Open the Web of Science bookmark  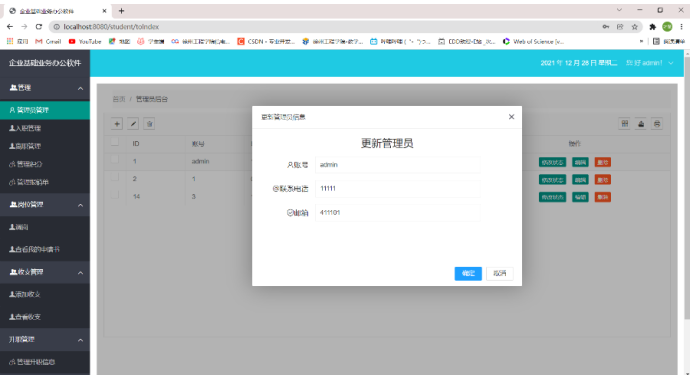(x=533, y=41)
